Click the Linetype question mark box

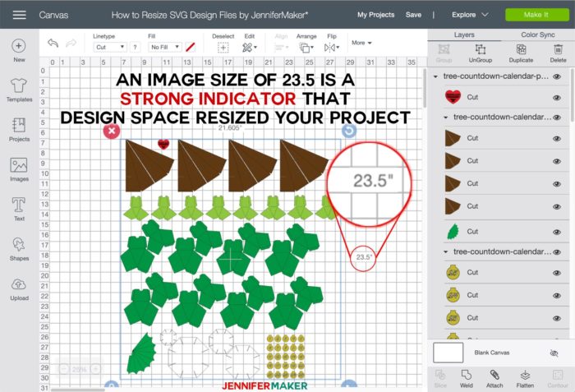click(135, 47)
